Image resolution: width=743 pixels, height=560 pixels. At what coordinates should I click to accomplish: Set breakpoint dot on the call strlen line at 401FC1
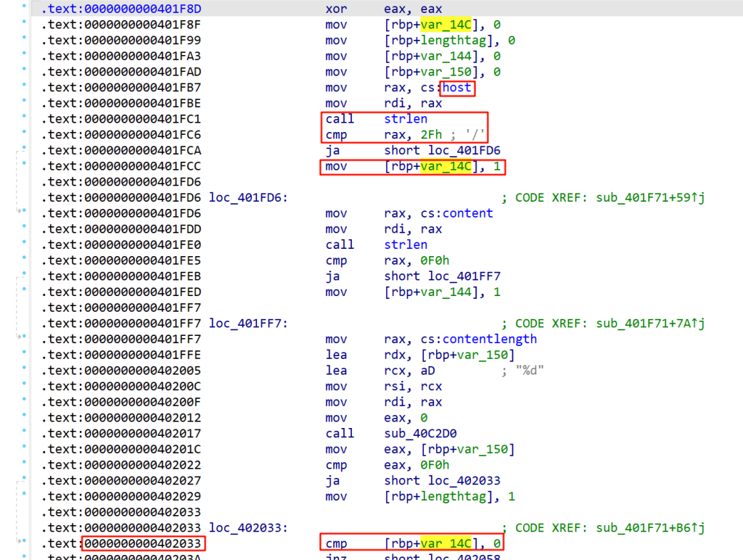coord(25,119)
